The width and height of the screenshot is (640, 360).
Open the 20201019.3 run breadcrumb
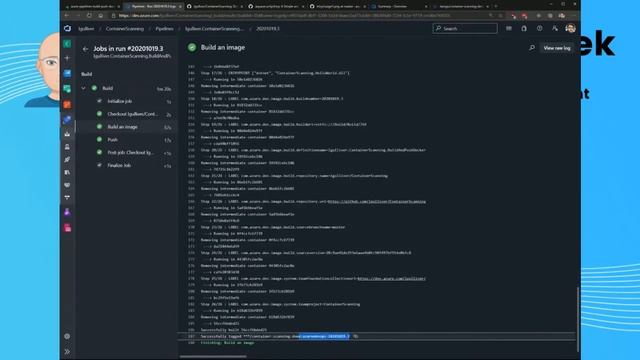coord(268,29)
